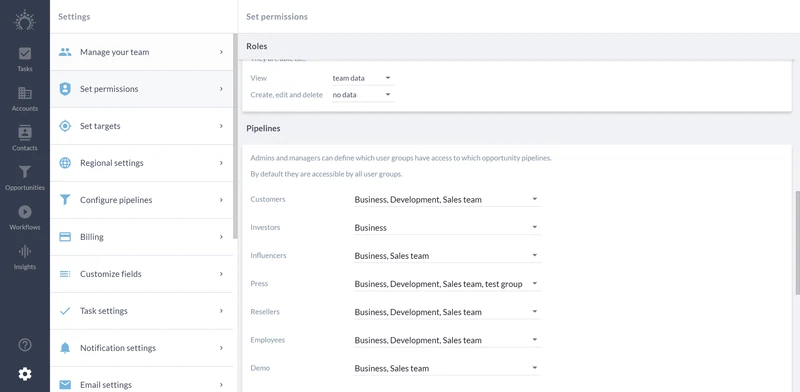Click the Investors pipeline label
This screenshot has width=800, height=392.
pos(265,227)
